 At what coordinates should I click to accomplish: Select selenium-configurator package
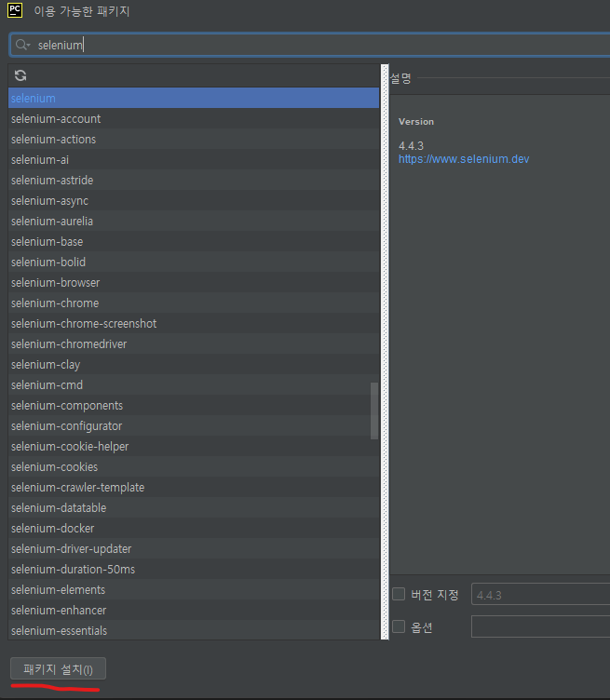(x=194, y=426)
